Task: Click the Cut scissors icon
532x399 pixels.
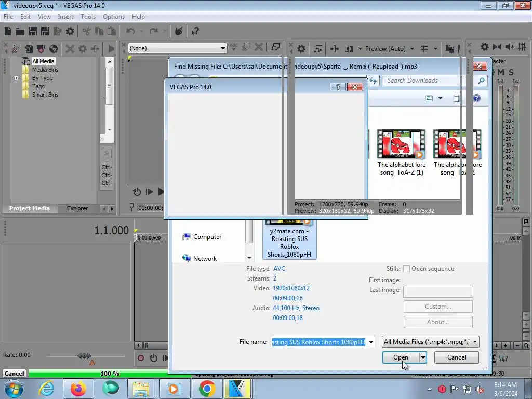Action: 86,32
